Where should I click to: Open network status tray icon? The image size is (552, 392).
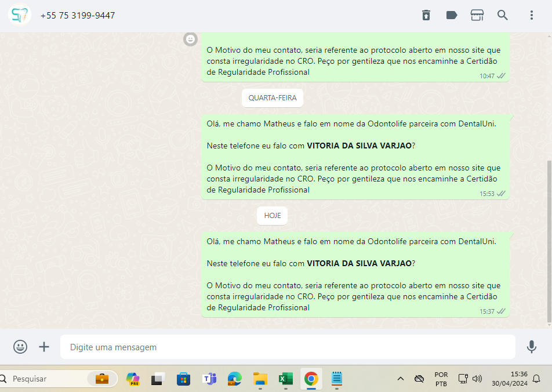coord(463,379)
